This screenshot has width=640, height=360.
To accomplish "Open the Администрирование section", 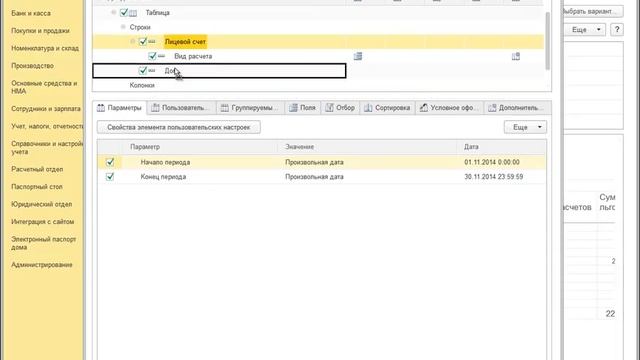I will click(x=42, y=264).
